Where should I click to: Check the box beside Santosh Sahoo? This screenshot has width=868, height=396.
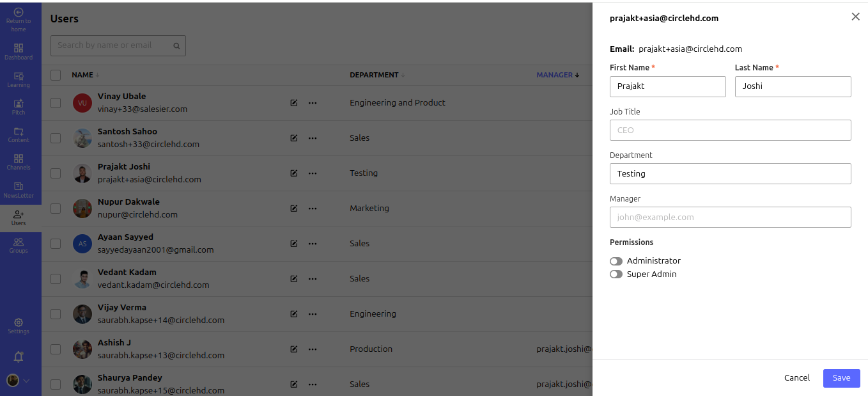(x=56, y=138)
